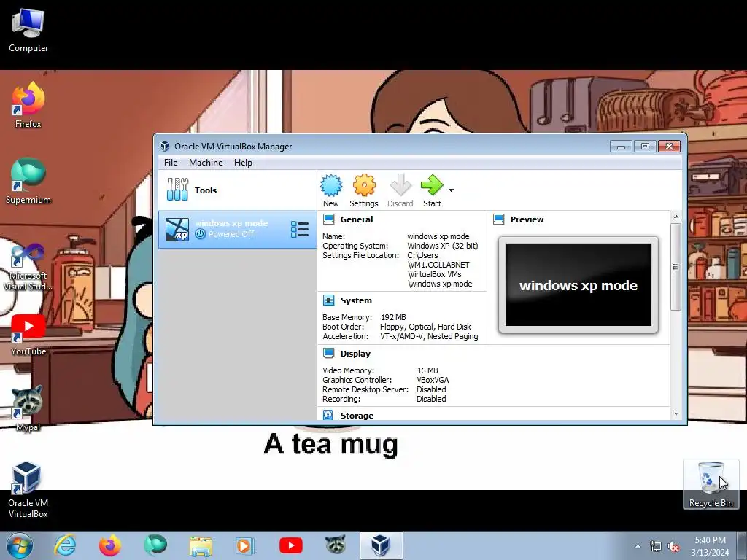Select the Supermium desktop shortcut
Image resolution: width=747 pixels, height=560 pixels.
pyautogui.click(x=28, y=181)
